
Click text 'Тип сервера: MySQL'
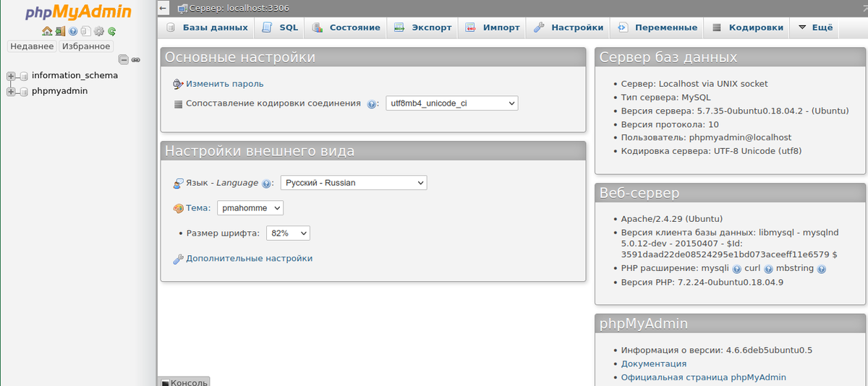click(666, 98)
